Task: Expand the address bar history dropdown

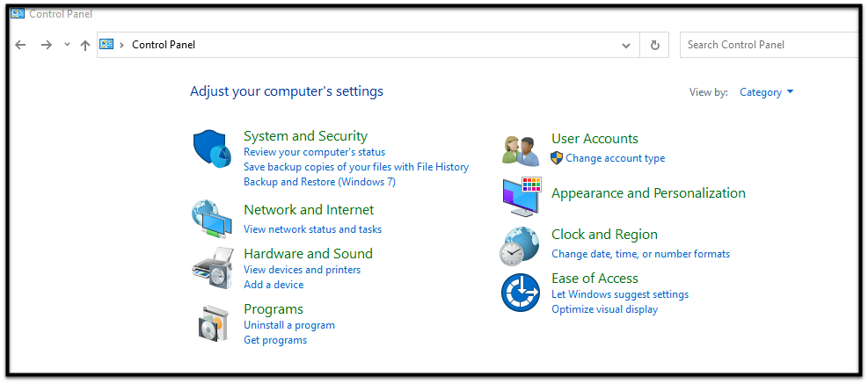Action: click(x=626, y=45)
